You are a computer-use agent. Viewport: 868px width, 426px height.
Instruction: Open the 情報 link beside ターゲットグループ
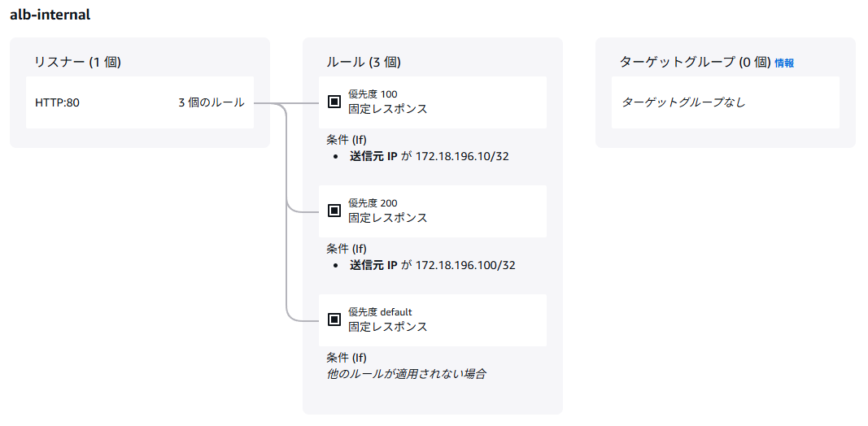pos(784,63)
